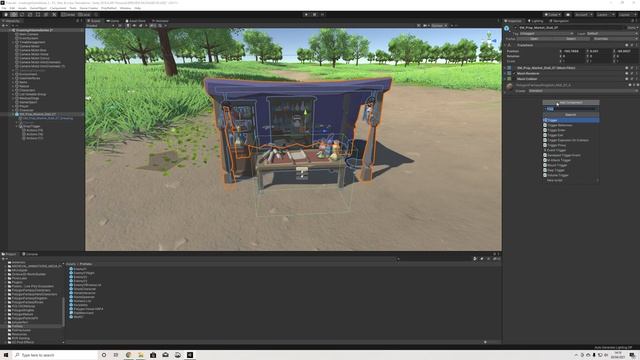Open the Lighting tab
This screenshot has width=640, height=360.
tap(536, 21)
